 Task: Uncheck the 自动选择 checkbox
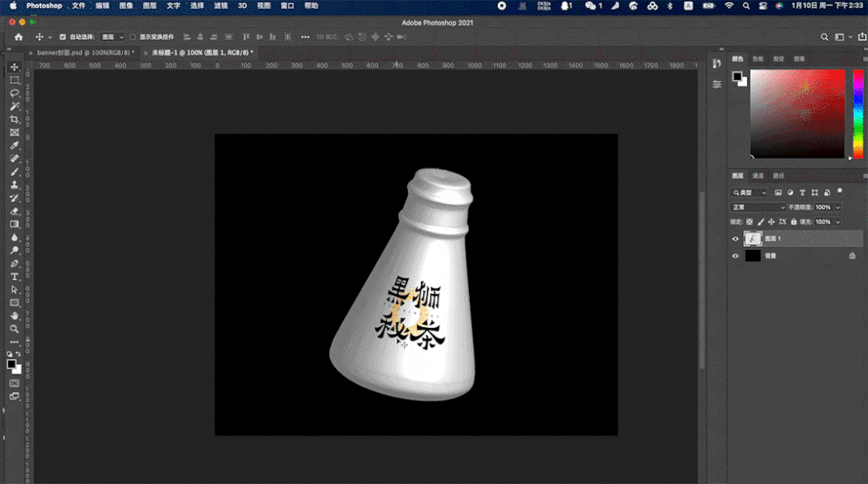click(x=64, y=37)
